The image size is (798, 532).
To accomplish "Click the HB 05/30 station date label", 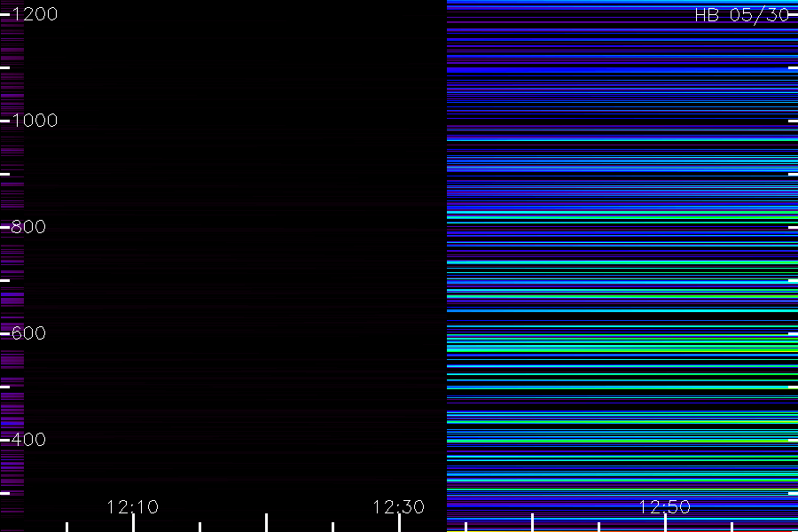I will (742, 15).
